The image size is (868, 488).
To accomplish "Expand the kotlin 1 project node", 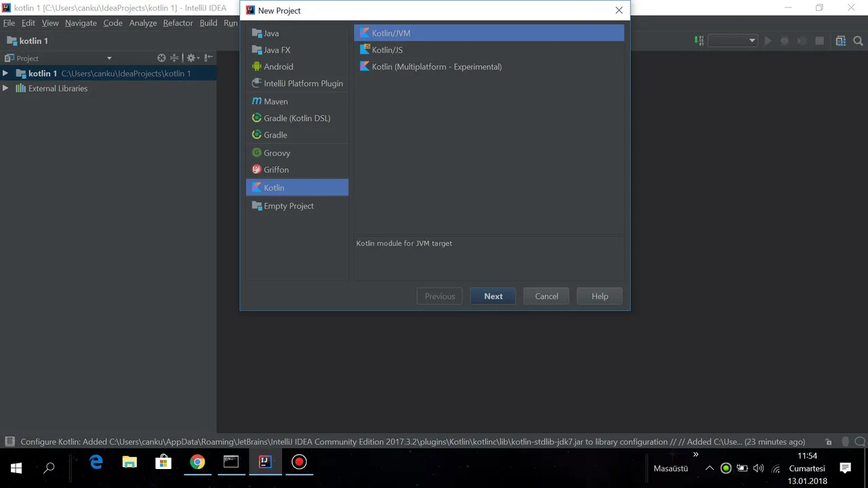I will point(5,73).
